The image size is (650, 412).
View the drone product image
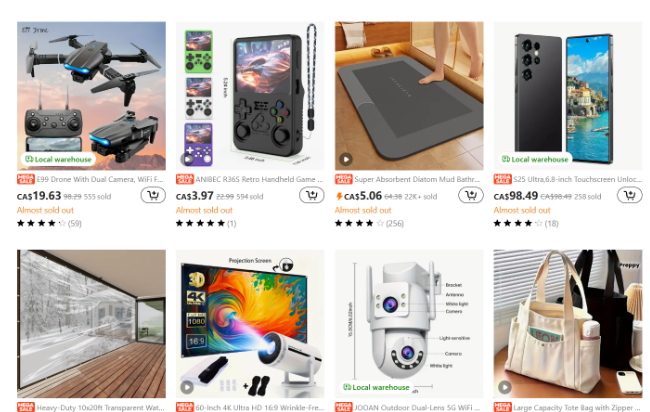(91, 96)
